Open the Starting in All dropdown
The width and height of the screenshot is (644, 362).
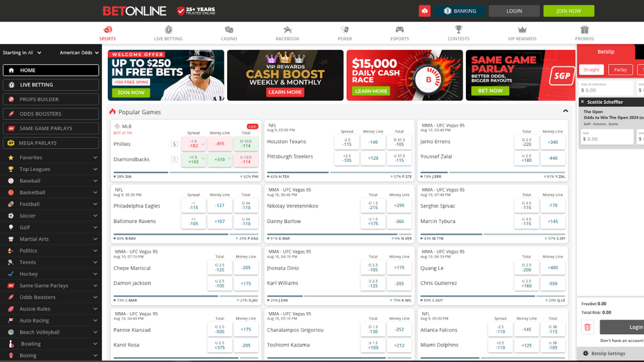pos(22,53)
